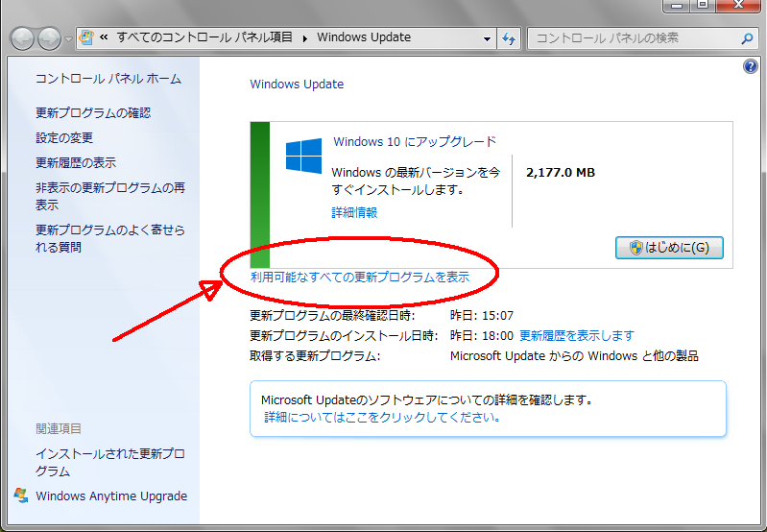Click the Windows 10 logo icon

(x=303, y=156)
